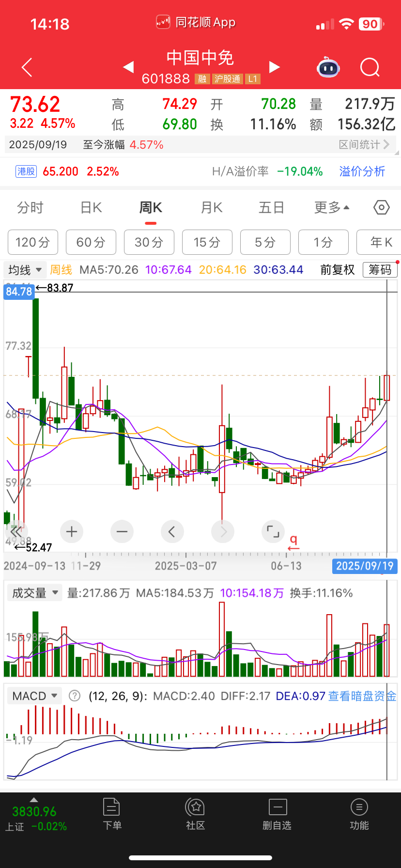Collapse chart with double-left arrow icon

16,532
